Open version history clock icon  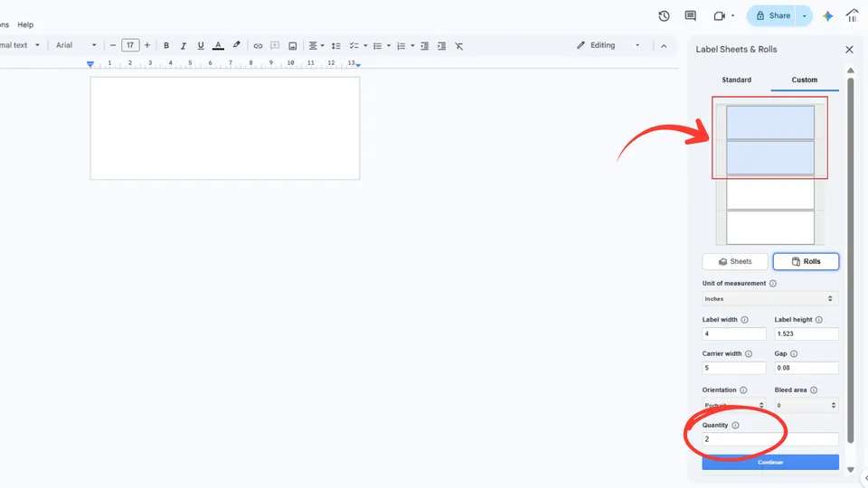(x=664, y=16)
